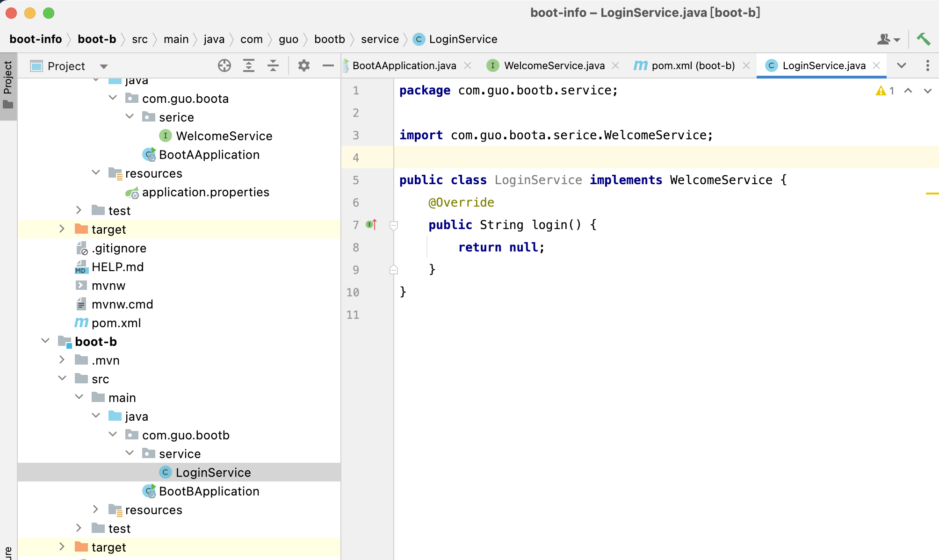Viewport: 939px width, 560px height.
Task: Click the yellow warning stripe marker
Action: pos(932,193)
